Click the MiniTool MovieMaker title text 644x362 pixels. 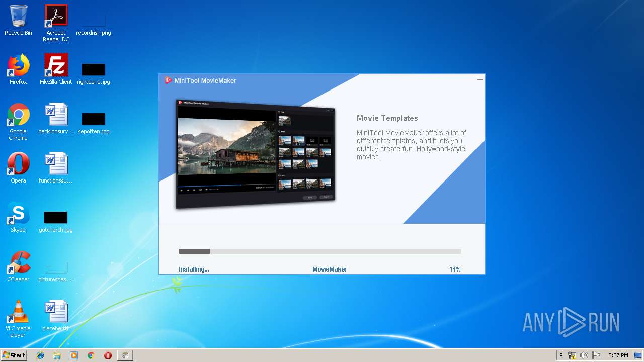tap(205, 80)
